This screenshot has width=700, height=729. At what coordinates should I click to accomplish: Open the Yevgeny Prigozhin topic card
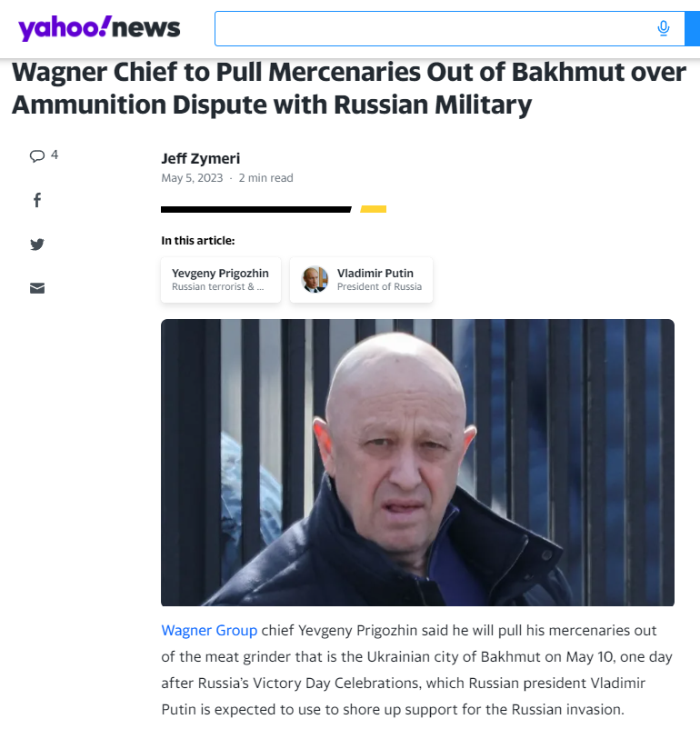click(221, 280)
